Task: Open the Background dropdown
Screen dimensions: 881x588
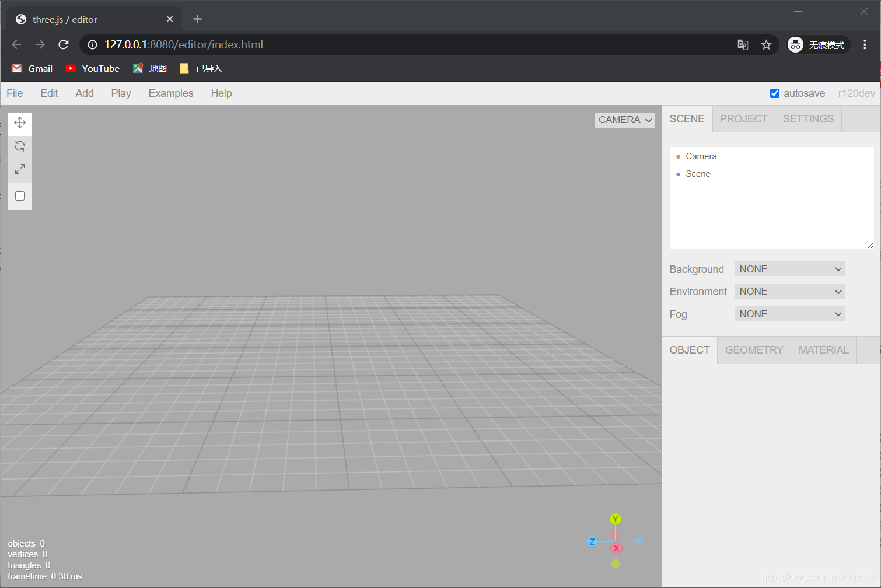Action: (789, 268)
